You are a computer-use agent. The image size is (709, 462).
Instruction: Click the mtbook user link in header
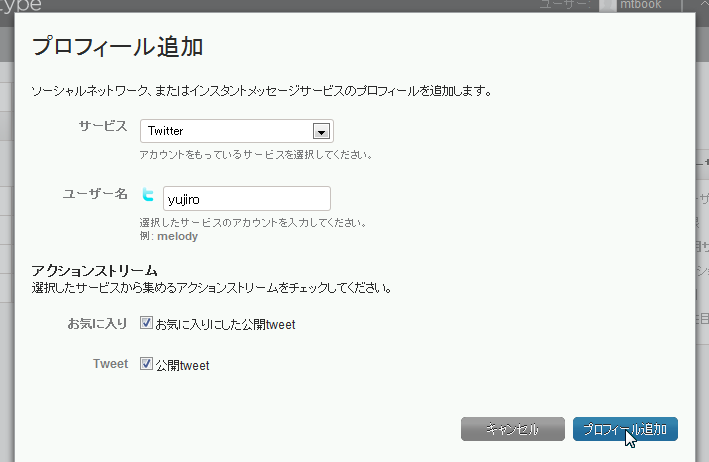(x=641, y=5)
